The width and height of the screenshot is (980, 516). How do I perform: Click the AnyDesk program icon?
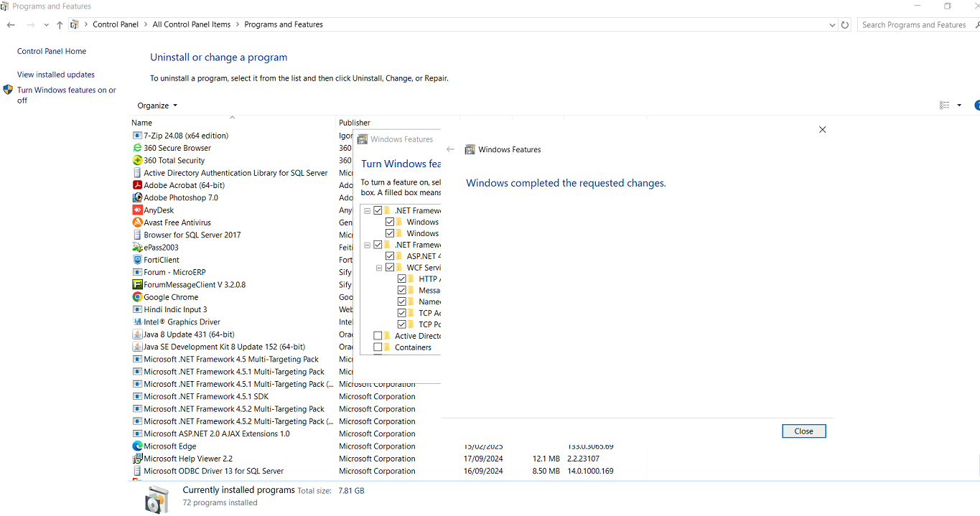click(137, 210)
